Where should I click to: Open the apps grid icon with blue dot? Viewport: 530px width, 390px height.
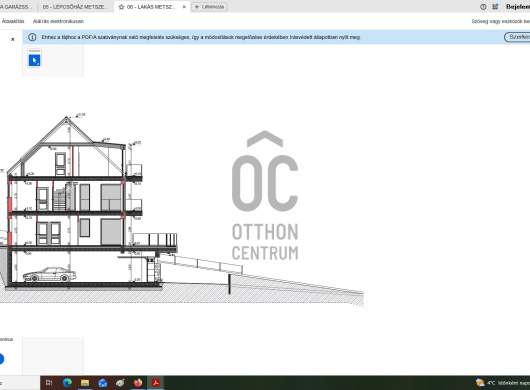(495, 7)
